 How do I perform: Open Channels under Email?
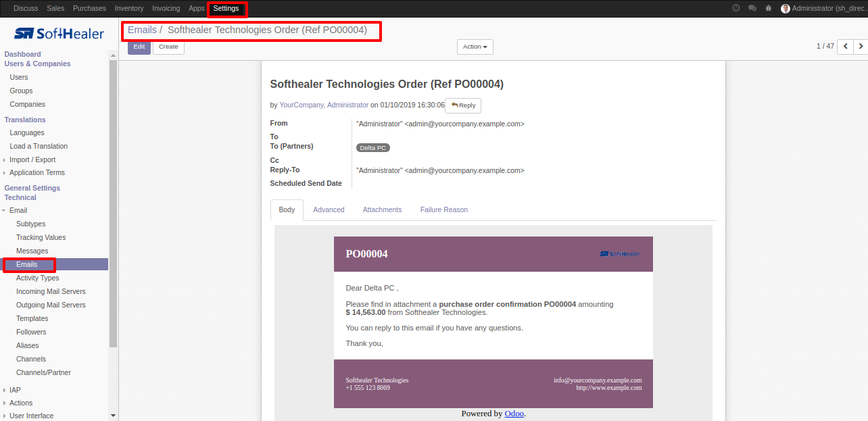pos(31,359)
